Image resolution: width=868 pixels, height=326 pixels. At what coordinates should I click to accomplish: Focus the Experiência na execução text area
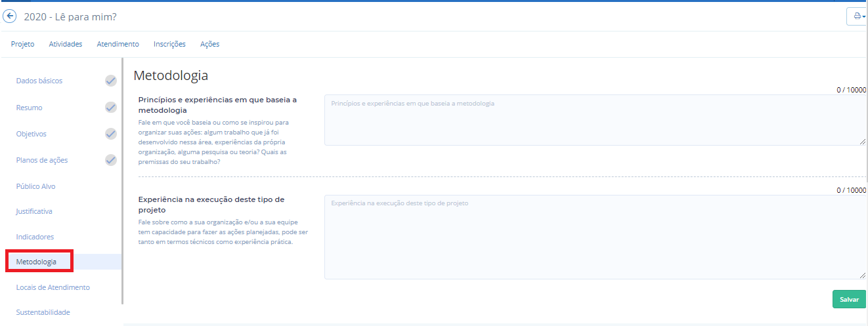tap(594, 237)
